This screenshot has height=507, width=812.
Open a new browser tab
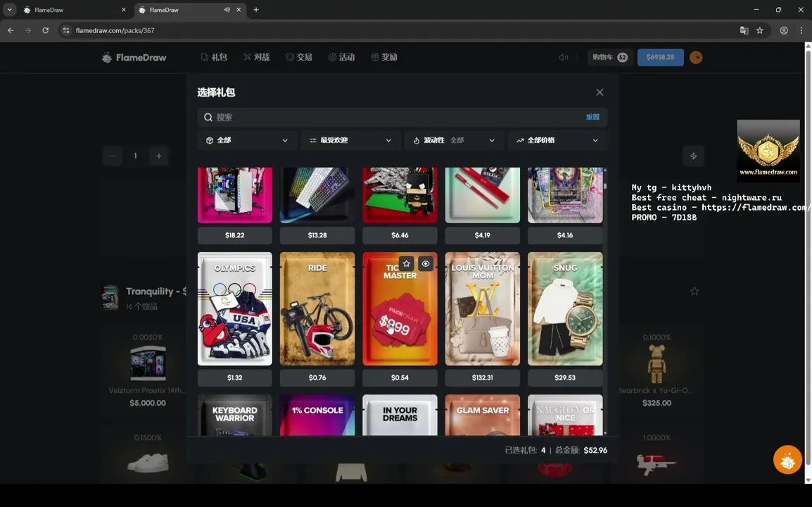256,10
